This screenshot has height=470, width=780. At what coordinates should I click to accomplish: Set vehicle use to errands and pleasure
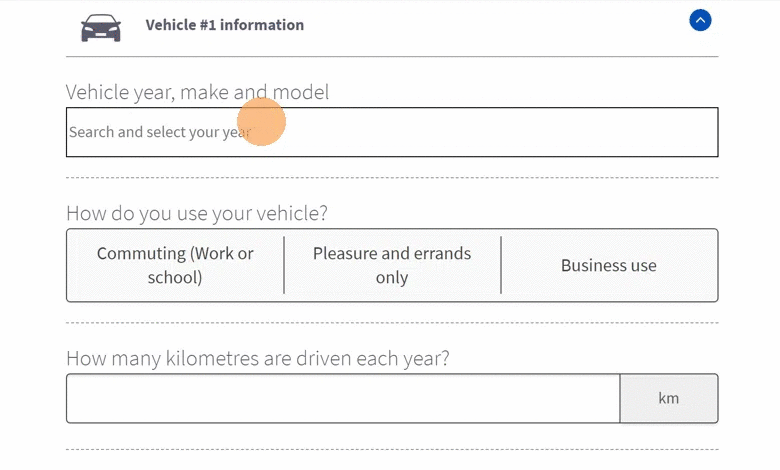392,265
